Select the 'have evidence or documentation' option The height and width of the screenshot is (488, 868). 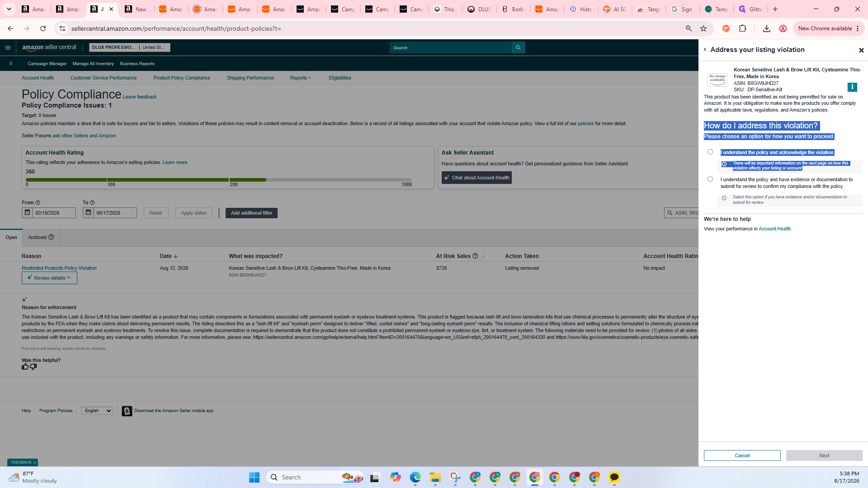(x=710, y=179)
